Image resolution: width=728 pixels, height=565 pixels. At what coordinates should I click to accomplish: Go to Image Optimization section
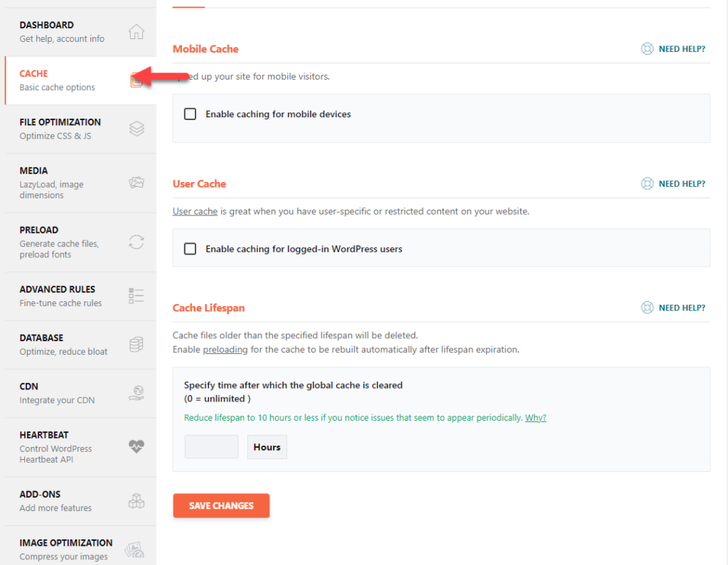point(81,546)
